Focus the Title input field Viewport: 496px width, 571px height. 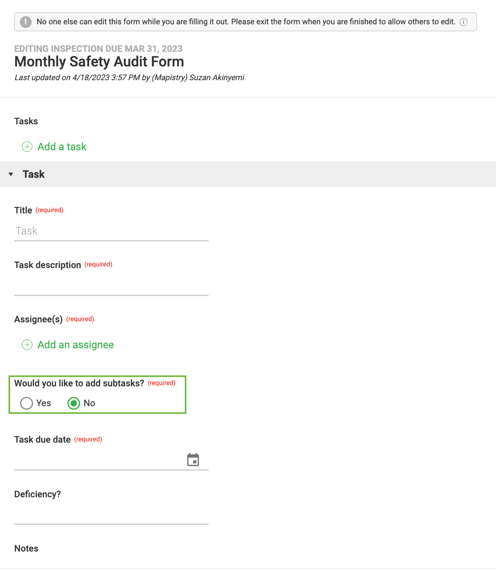click(x=111, y=231)
